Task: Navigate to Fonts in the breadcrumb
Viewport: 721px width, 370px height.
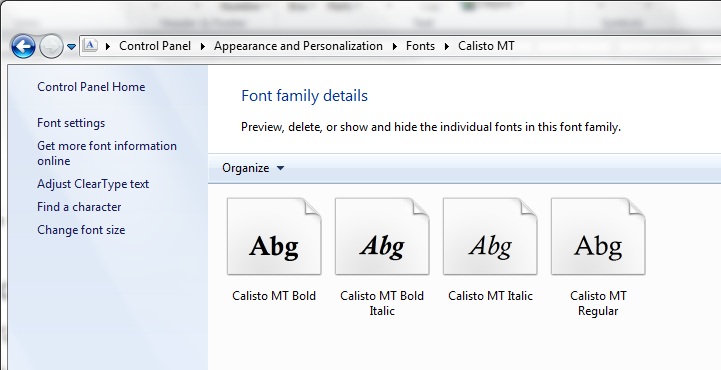Action: [x=420, y=46]
